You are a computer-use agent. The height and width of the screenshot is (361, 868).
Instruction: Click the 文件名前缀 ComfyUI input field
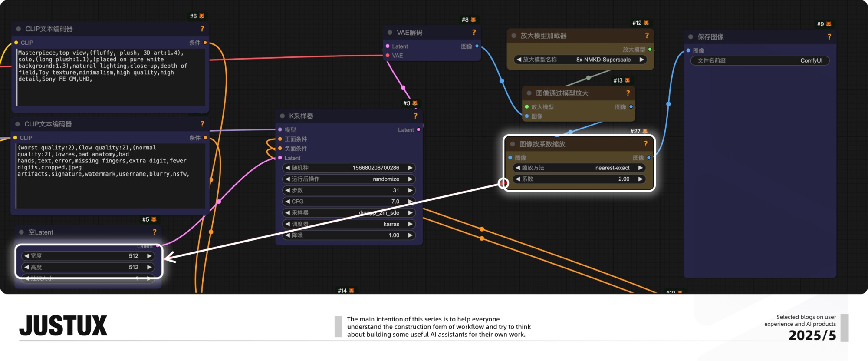coord(759,60)
